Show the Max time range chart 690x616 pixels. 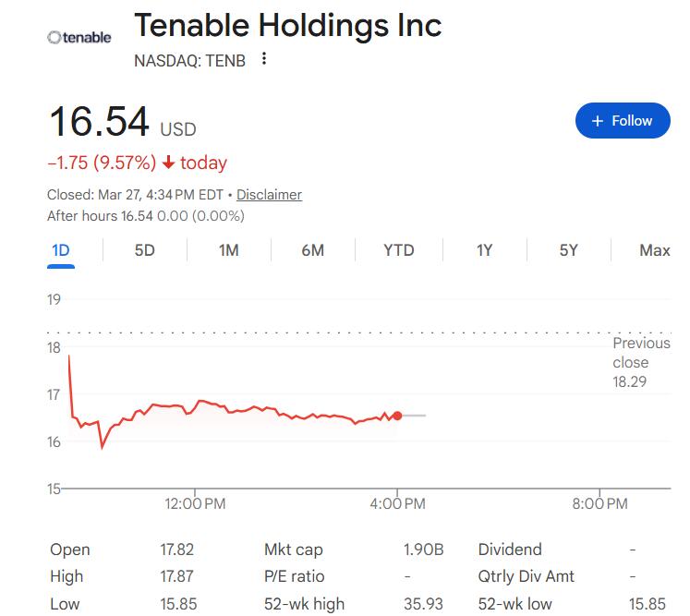[x=654, y=250]
